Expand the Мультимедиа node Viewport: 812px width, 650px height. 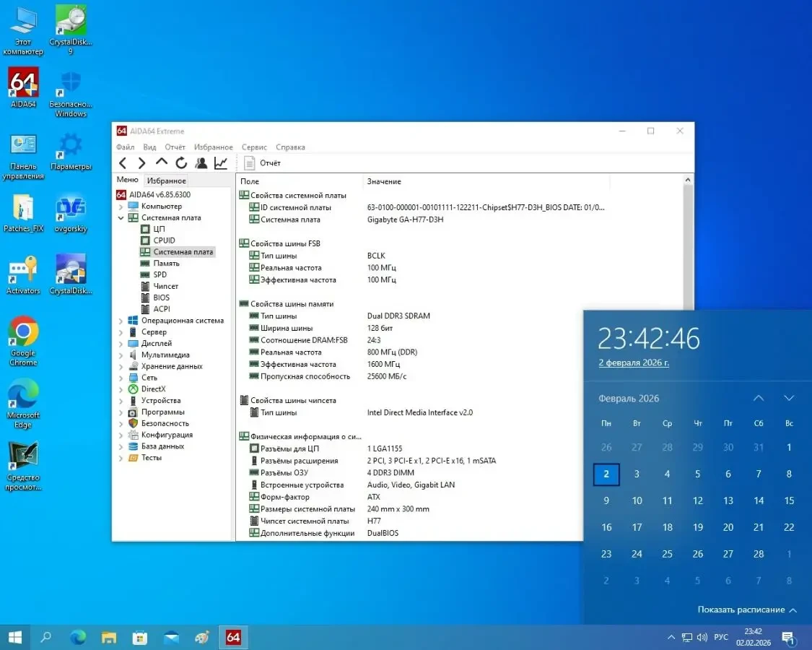pyautogui.click(x=121, y=355)
